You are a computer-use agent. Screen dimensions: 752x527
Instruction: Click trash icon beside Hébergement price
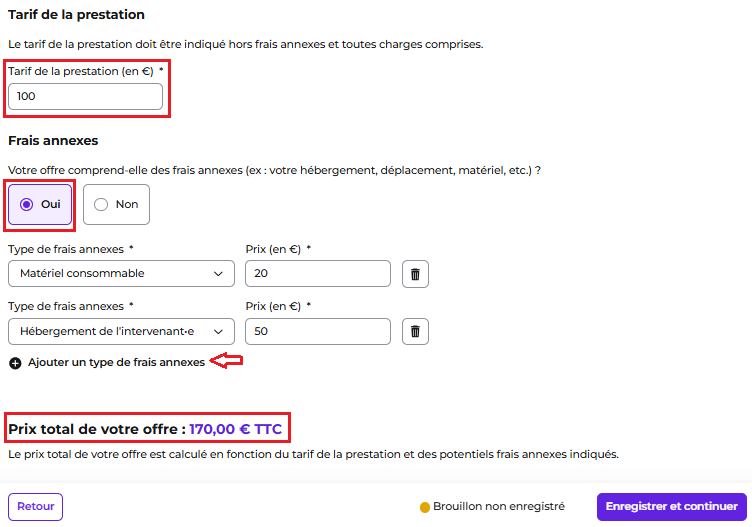(x=415, y=331)
